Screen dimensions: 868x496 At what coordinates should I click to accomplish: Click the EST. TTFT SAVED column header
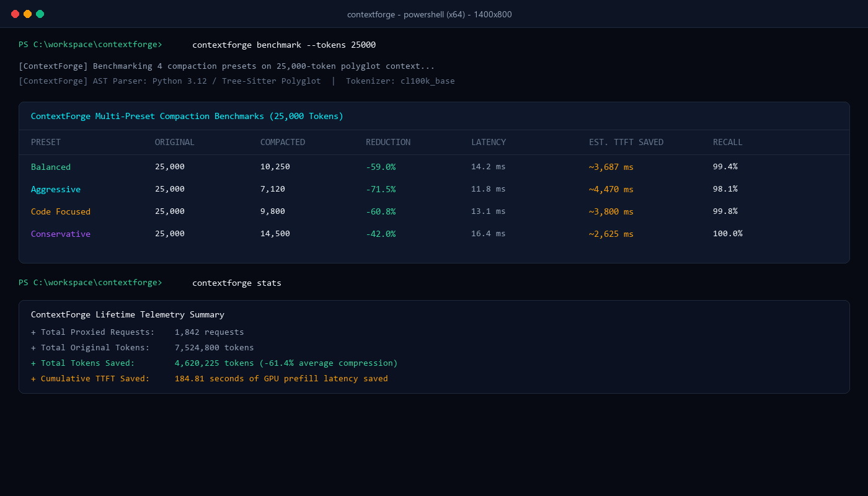(x=626, y=142)
